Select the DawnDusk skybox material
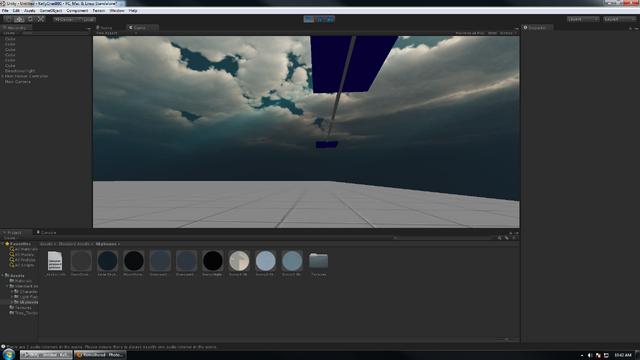Viewport: 640px width, 360px height. (x=81, y=264)
